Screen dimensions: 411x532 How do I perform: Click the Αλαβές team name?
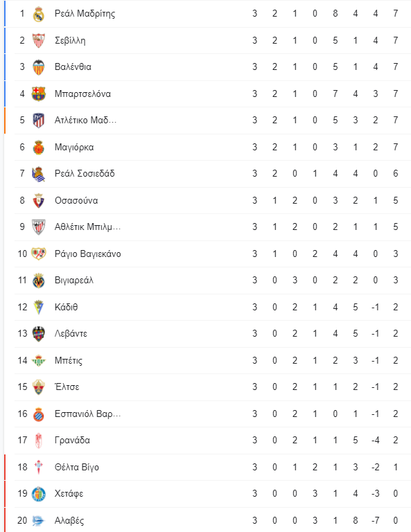(69, 520)
